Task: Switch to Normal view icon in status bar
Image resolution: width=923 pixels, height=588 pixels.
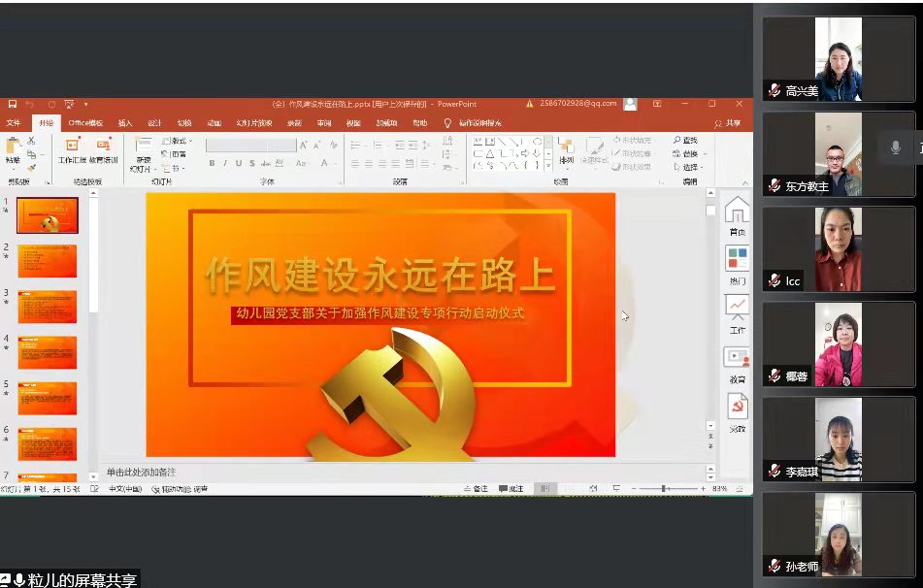Action: pyautogui.click(x=544, y=488)
